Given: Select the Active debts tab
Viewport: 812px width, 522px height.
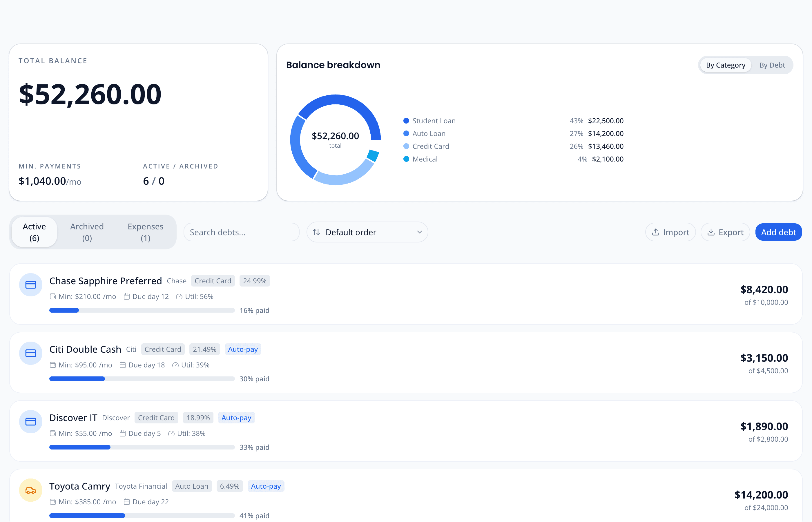Looking at the screenshot, I should pos(34,232).
